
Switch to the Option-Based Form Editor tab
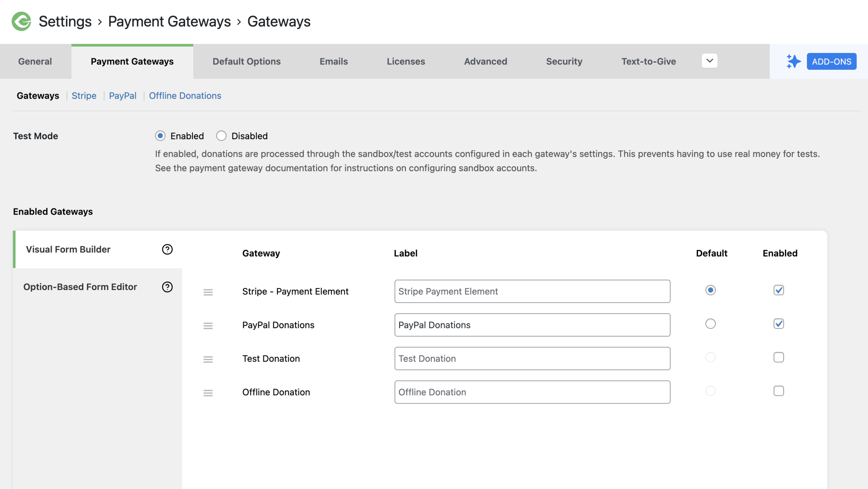pos(80,287)
